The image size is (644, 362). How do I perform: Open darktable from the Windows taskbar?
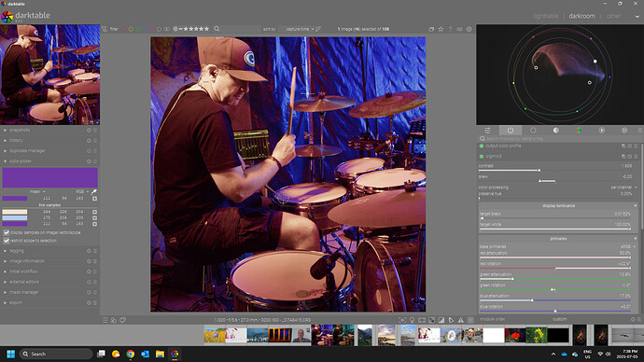click(x=175, y=354)
